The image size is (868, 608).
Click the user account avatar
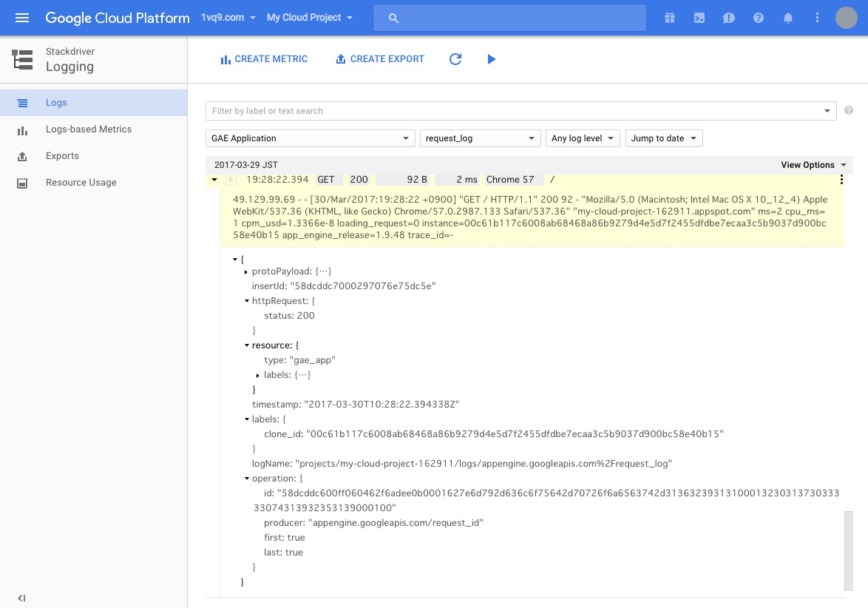click(x=846, y=18)
